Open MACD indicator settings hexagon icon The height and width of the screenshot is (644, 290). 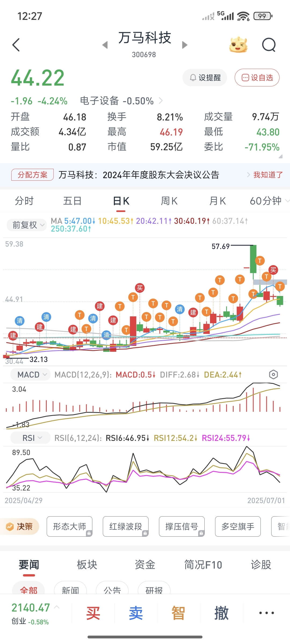(273, 374)
